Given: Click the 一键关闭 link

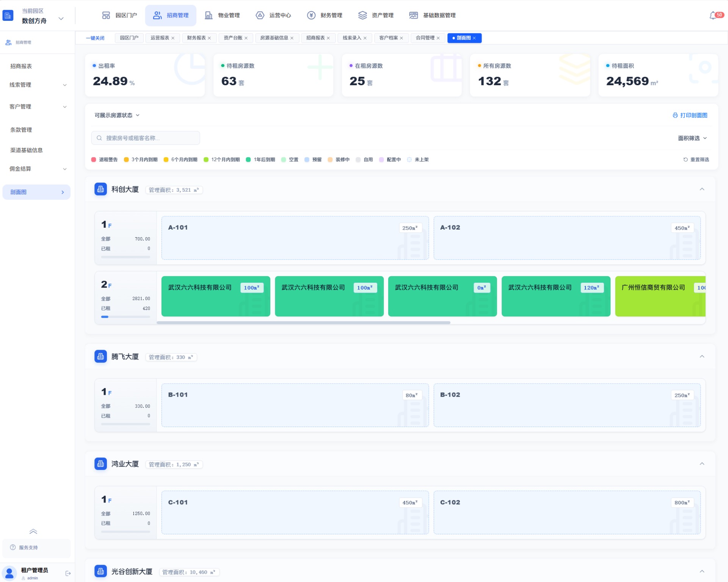Looking at the screenshot, I should [95, 38].
